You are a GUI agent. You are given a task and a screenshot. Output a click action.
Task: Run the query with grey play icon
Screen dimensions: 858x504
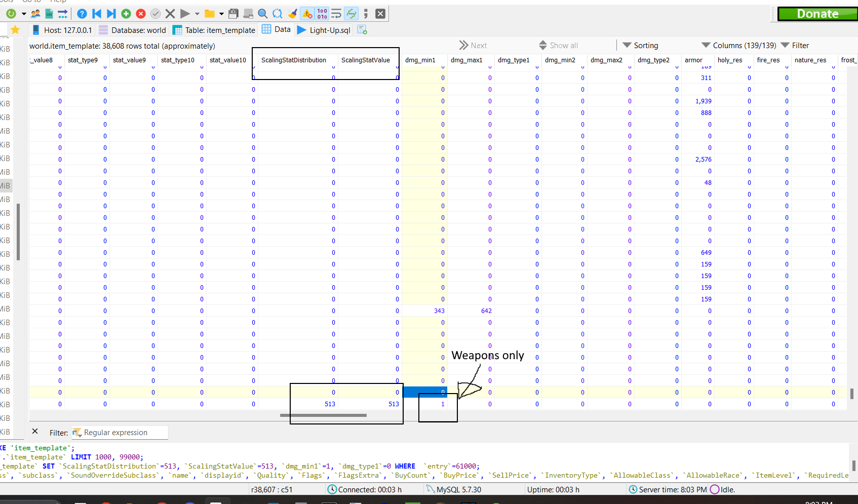pos(185,14)
